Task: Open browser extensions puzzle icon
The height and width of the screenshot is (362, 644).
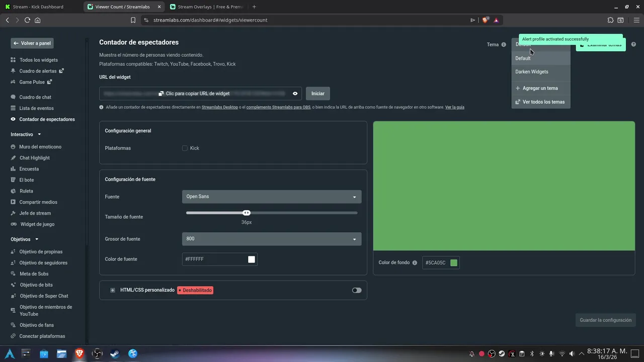Action: (x=610, y=20)
